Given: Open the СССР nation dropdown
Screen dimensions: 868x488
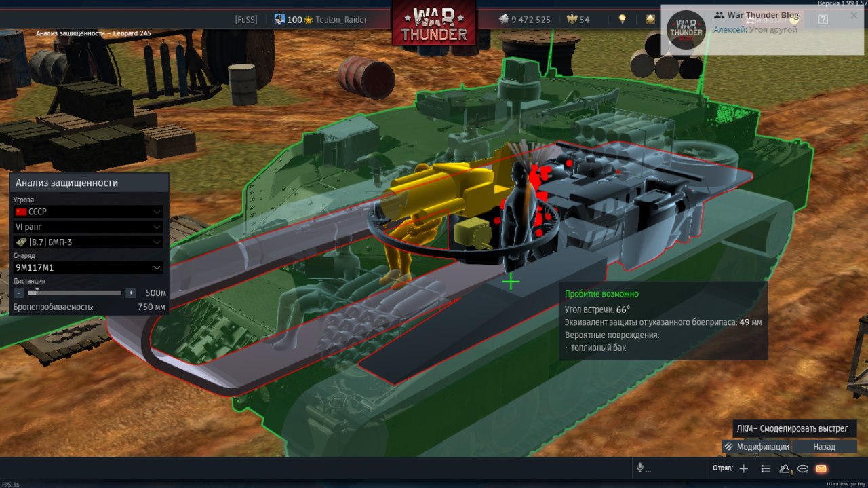Looking at the screenshot, I should coord(88,212).
